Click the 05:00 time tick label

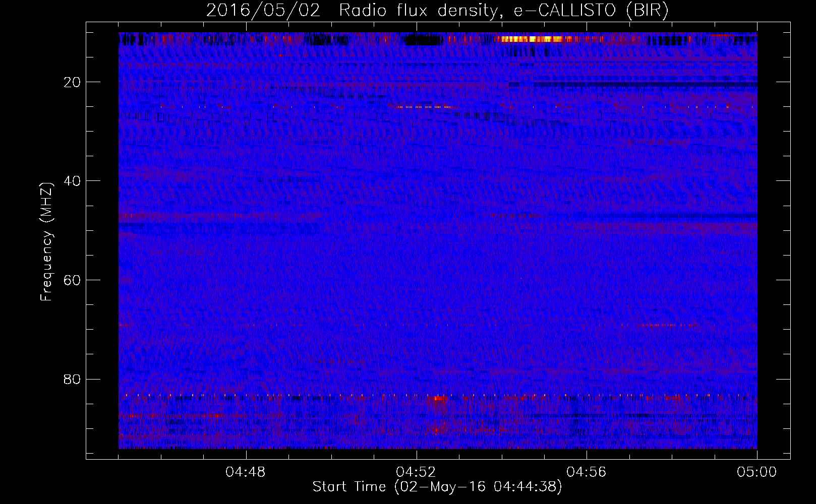pos(757,472)
